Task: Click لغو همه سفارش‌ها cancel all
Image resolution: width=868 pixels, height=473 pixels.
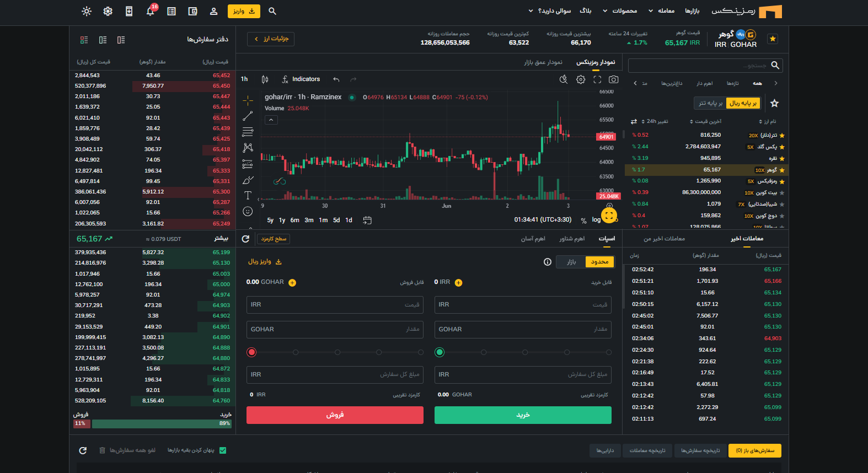Action: click(127, 450)
